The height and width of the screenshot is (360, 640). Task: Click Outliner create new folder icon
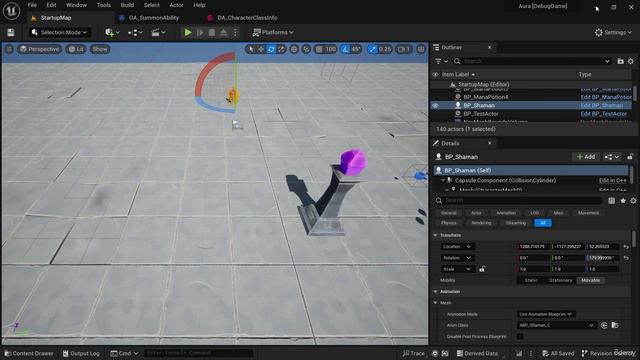pyautogui.click(x=620, y=61)
